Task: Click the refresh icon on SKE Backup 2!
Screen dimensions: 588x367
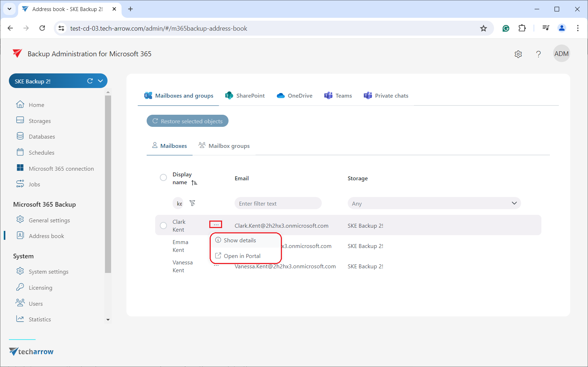Action: [90, 81]
